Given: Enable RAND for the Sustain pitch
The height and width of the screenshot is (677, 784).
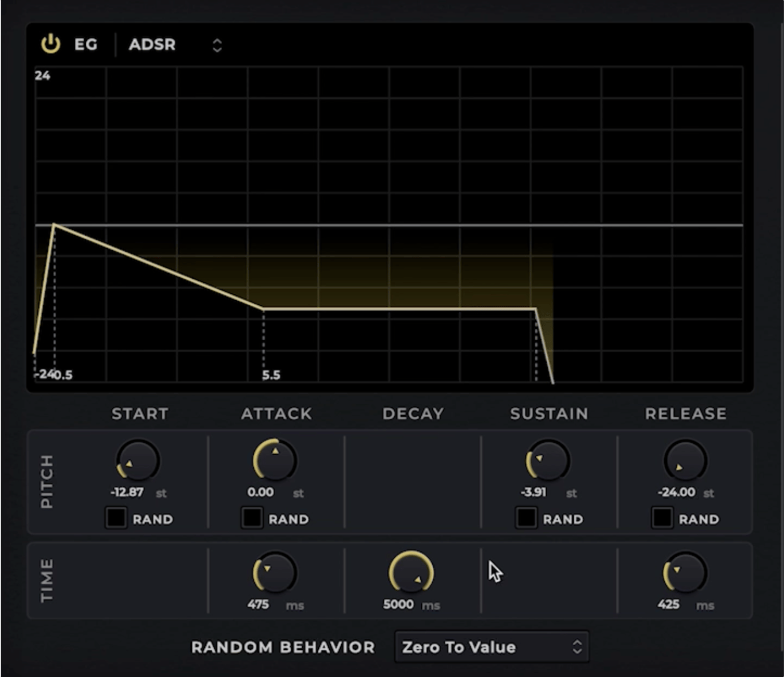Looking at the screenshot, I should point(526,519).
